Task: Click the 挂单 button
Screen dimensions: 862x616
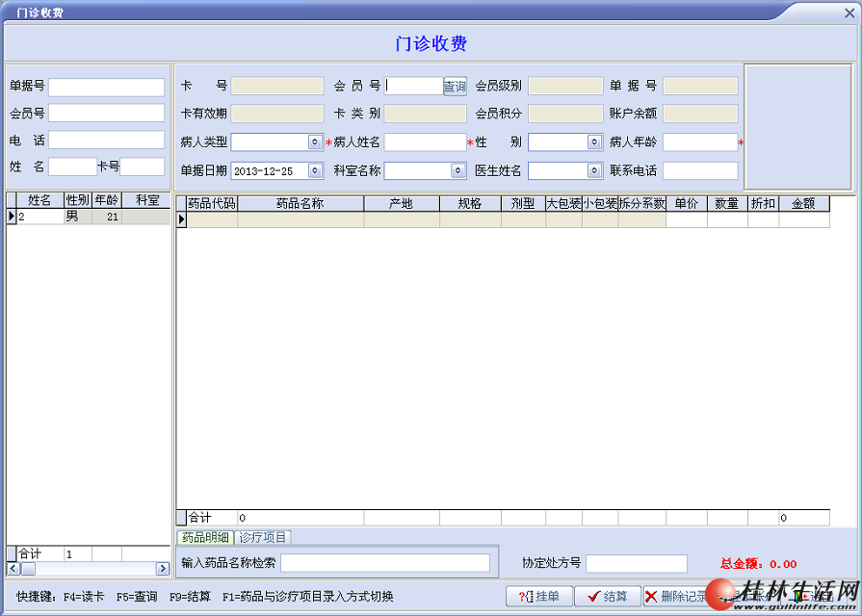Action: [539, 597]
